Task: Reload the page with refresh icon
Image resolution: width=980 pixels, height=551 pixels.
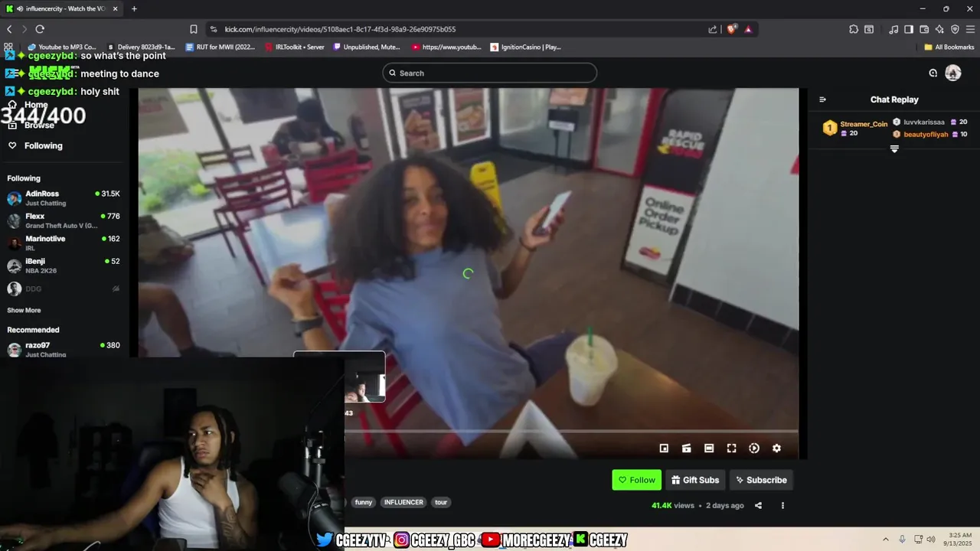Action: coord(40,29)
